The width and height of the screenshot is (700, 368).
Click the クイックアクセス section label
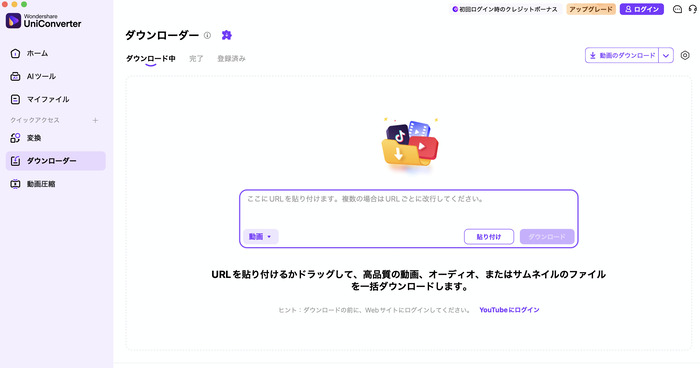[35, 120]
